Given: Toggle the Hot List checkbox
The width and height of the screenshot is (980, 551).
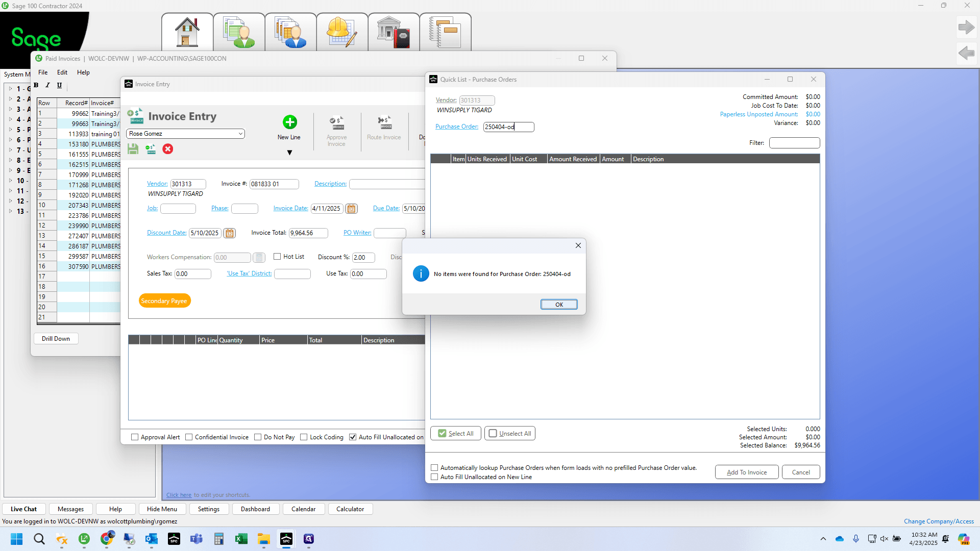Looking at the screenshot, I should click(277, 257).
